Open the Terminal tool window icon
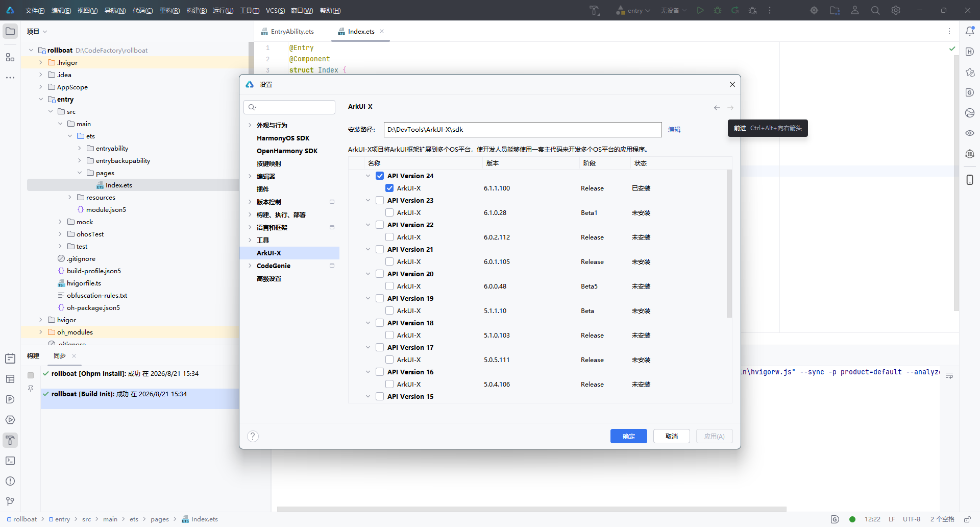The image size is (980, 527). click(x=10, y=461)
